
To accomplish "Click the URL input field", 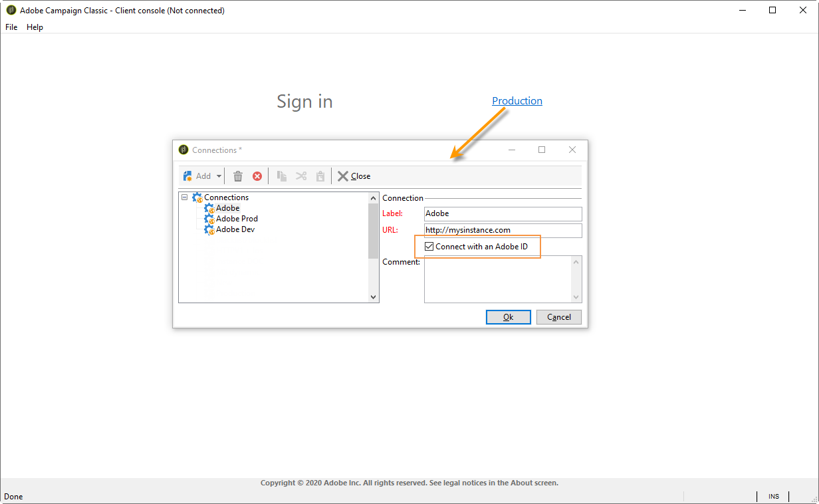I will pyautogui.click(x=503, y=231).
